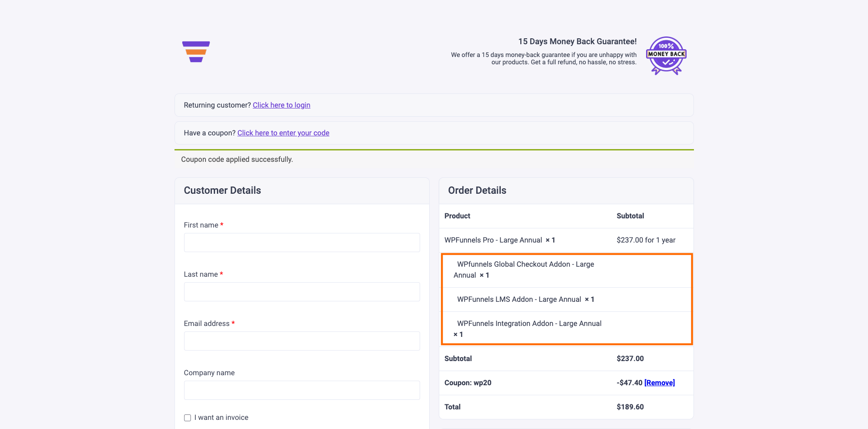Click the Order Details heading
The width and height of the screenshot is (868, 429).
(x=477, y=190)
